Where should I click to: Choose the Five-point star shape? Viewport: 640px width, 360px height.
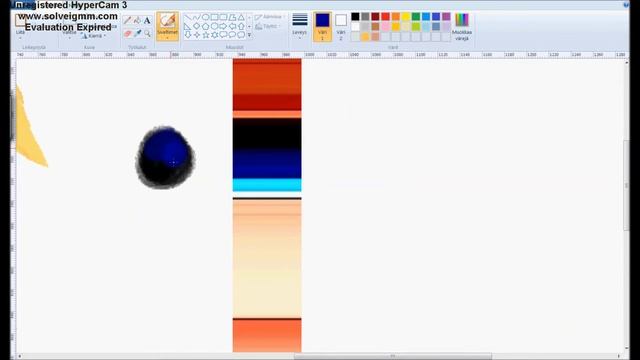tap(206, 35)
